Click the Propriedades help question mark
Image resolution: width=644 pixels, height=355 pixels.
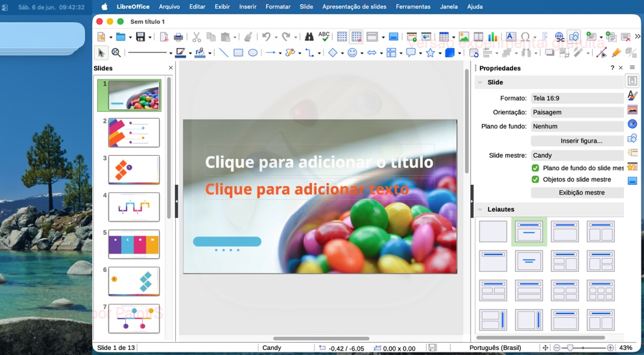click(612, 67)
